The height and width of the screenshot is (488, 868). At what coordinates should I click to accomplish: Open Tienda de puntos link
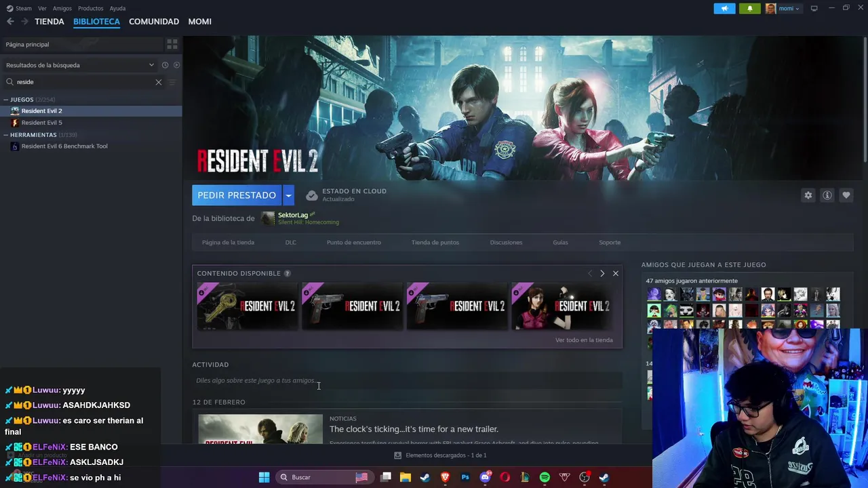[435, 242]
